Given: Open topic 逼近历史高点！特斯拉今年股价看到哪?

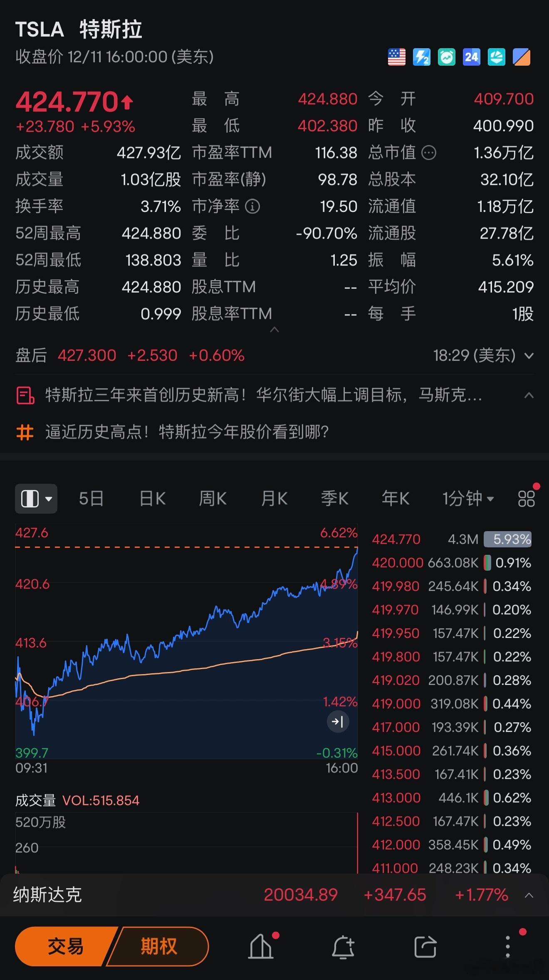Looking at the screenshot, I should coord(187,432).
